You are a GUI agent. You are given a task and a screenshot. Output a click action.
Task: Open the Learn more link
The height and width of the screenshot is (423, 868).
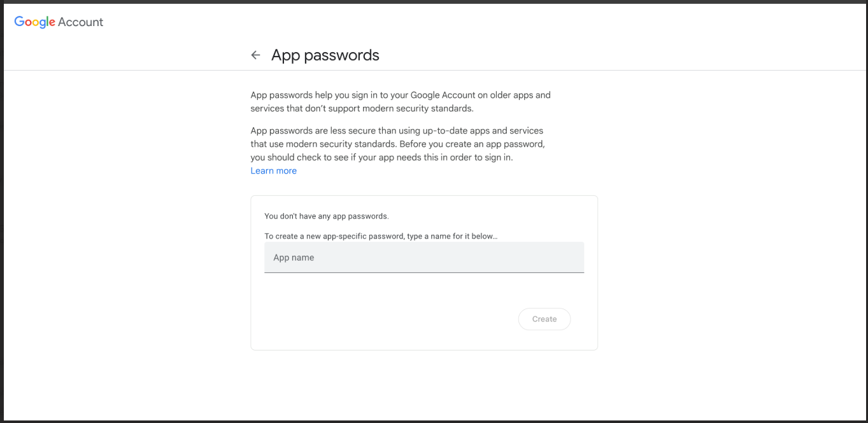click(273, 170)
